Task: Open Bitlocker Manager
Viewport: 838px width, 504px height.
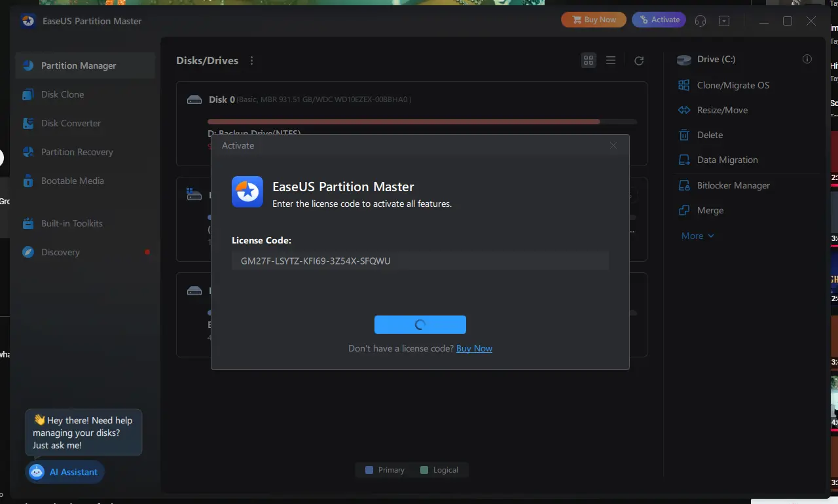Action: click(x=733, y=185)
